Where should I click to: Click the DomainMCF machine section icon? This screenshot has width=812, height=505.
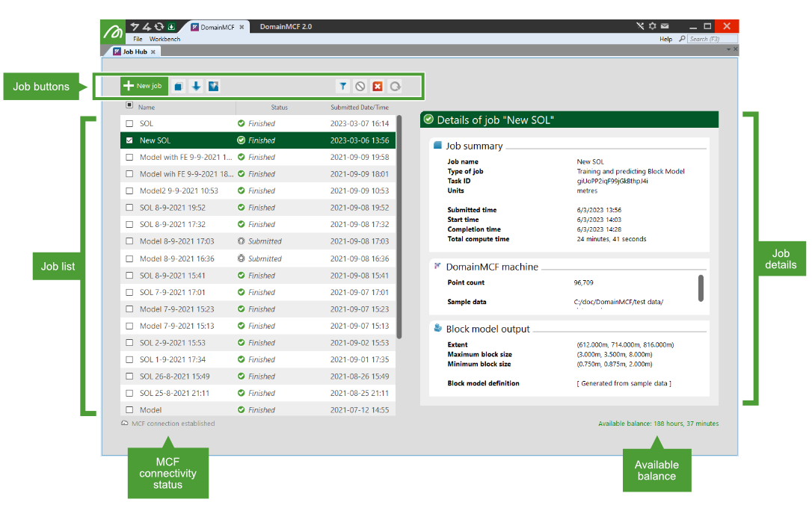tap(437, 266)
